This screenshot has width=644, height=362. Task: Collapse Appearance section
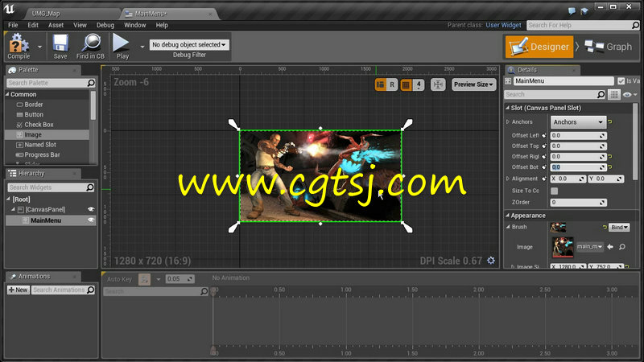508,216
